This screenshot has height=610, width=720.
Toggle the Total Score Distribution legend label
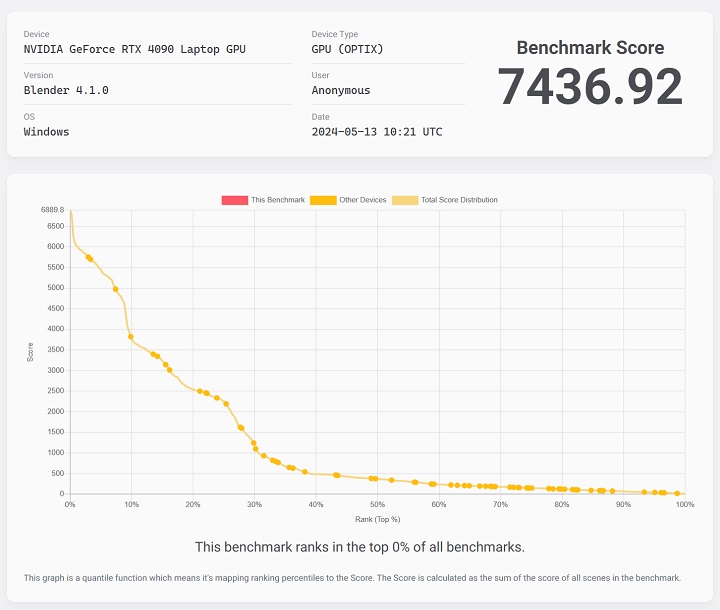coord(459,200)
